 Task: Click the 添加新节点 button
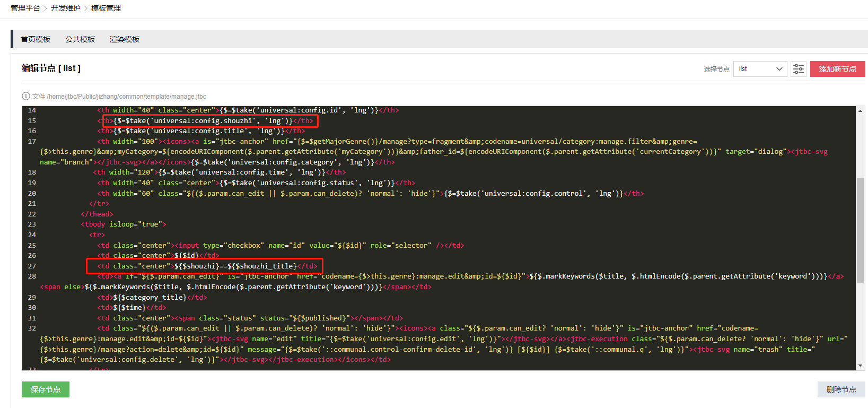tap(837, 69)
